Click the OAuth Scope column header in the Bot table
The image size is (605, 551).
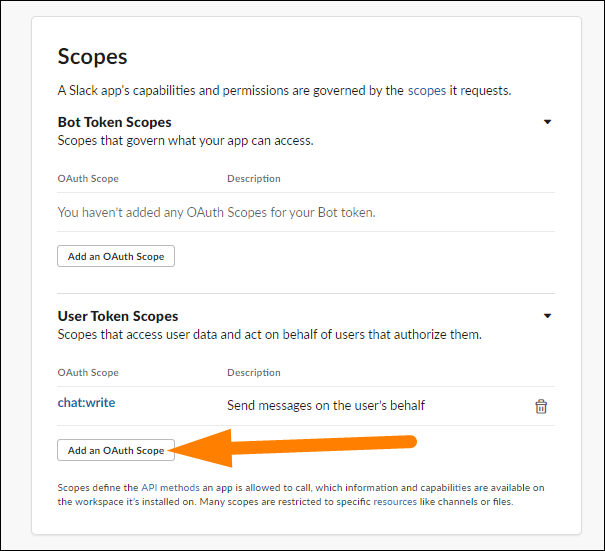[88, 179]
